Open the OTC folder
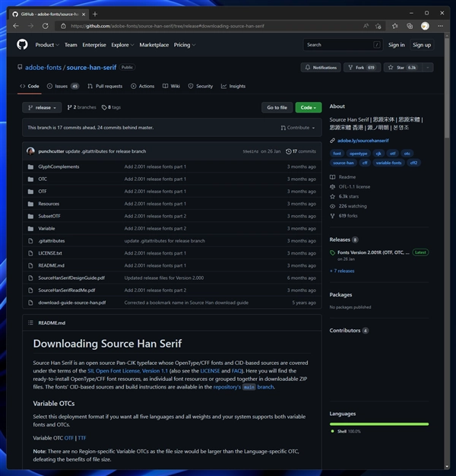 click(43, 179)
